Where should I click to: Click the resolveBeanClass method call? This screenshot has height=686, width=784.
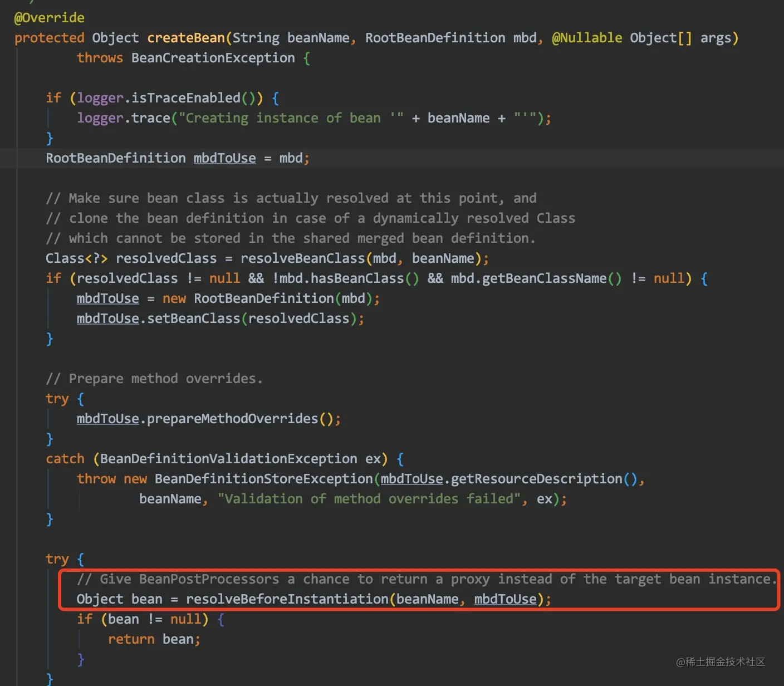303,258
